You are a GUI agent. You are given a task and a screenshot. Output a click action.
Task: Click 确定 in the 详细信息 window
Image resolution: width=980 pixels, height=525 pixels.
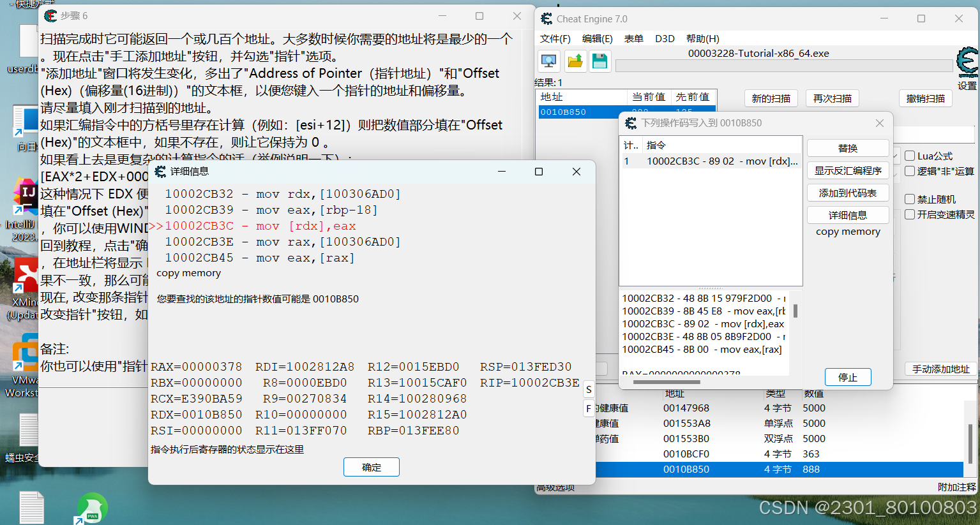(372, 467)
